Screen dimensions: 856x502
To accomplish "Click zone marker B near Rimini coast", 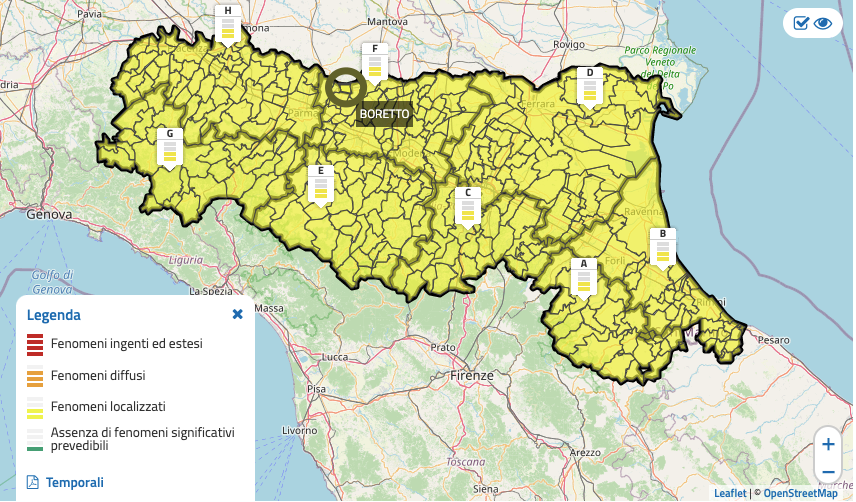I will 663,249.
